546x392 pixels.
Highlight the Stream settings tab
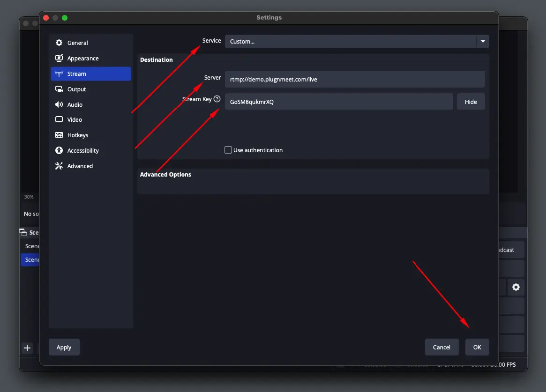pos(90,74)
